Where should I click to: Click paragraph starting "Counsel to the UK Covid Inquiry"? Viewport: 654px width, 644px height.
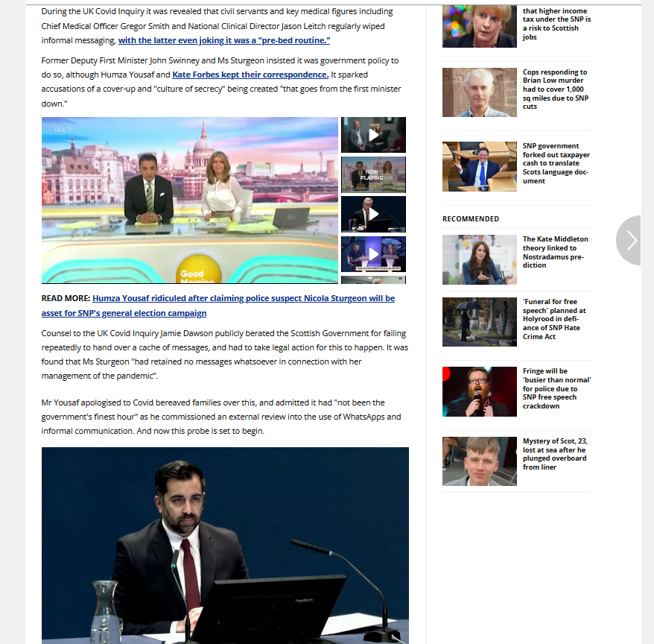tap(225, 354)
